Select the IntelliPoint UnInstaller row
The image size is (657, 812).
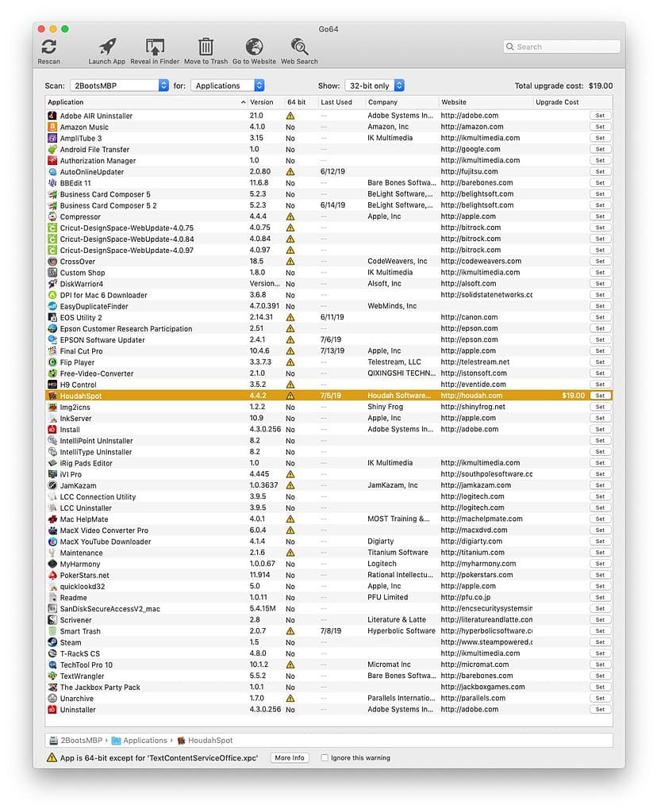coord(328,441)
